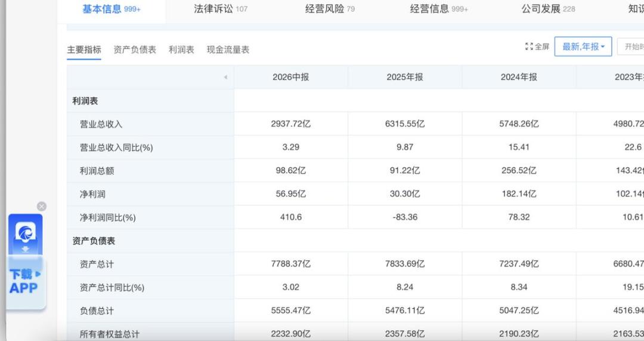Select the 现金流量表 sub-tab
The height and width of the screenshot is (341, 644).
click(228, 49)
